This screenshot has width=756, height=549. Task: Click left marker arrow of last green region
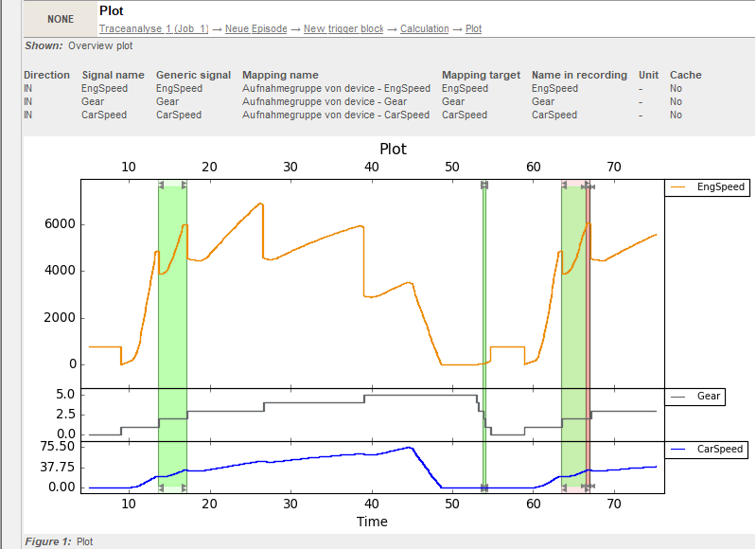(565, 185)
